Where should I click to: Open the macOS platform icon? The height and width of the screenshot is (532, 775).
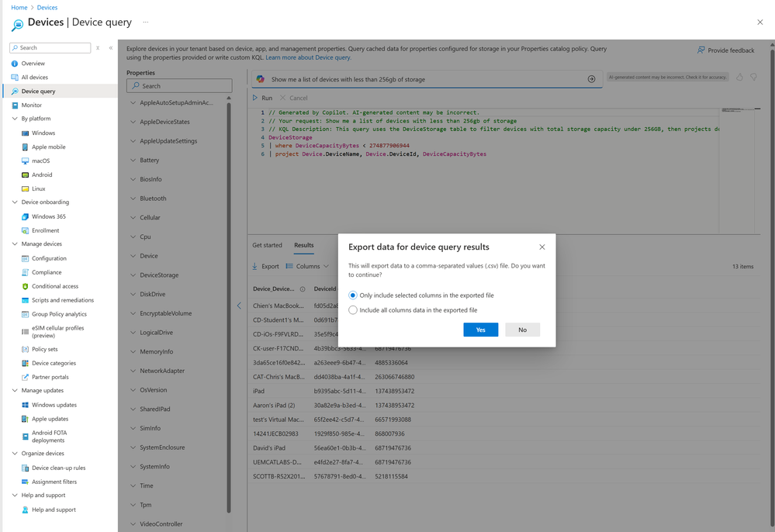pyautogui.click(x=25, y=161)
